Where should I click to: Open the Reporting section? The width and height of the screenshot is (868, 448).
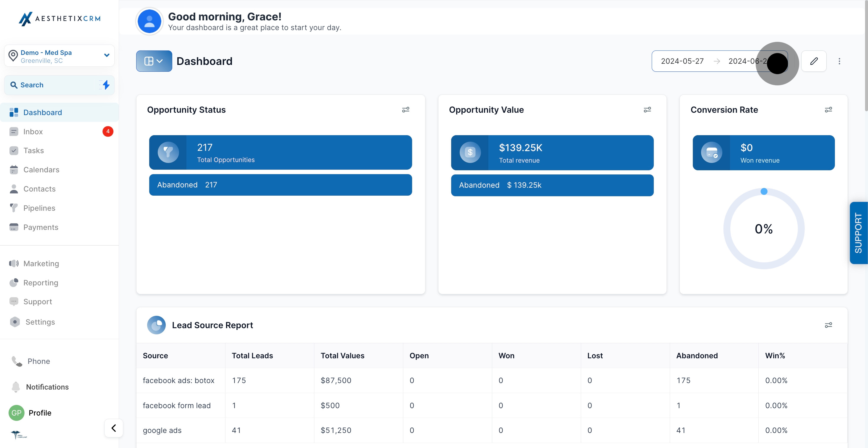(x=40, y=283)
